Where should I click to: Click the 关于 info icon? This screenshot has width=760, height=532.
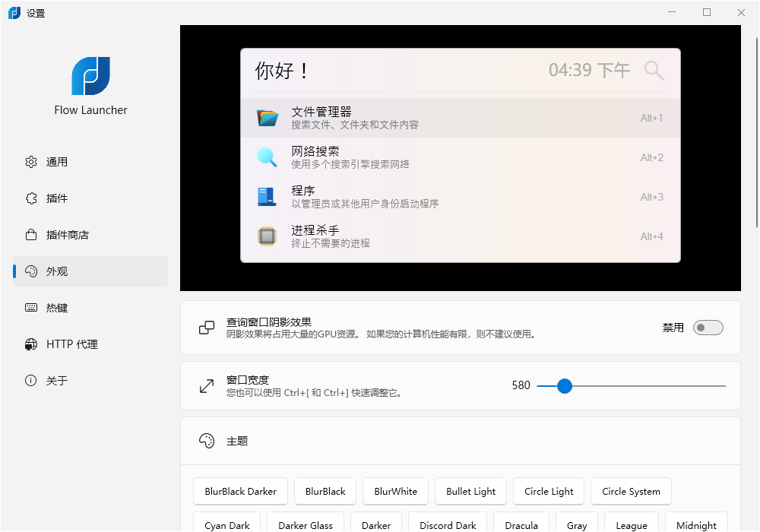coord(30,380)
